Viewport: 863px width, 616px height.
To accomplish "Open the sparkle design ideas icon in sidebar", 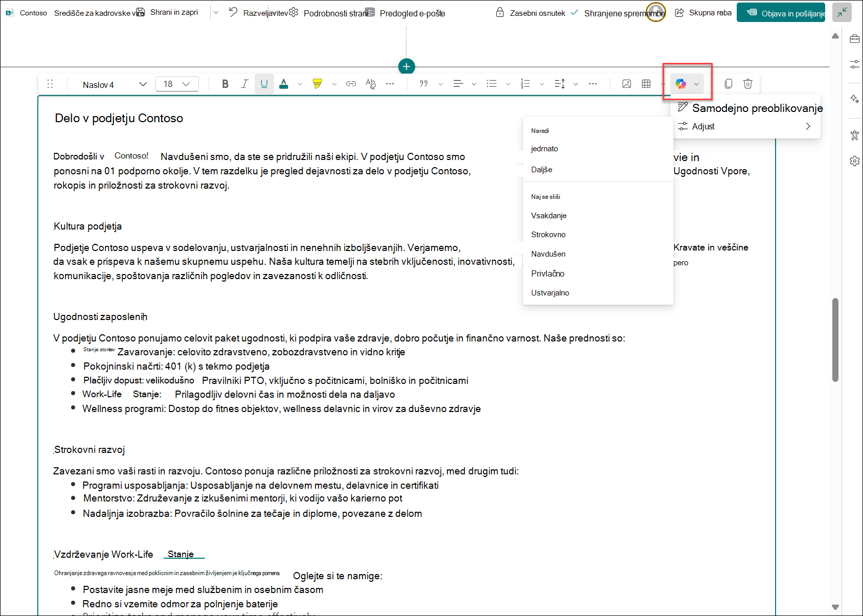I will coord(854,99).
